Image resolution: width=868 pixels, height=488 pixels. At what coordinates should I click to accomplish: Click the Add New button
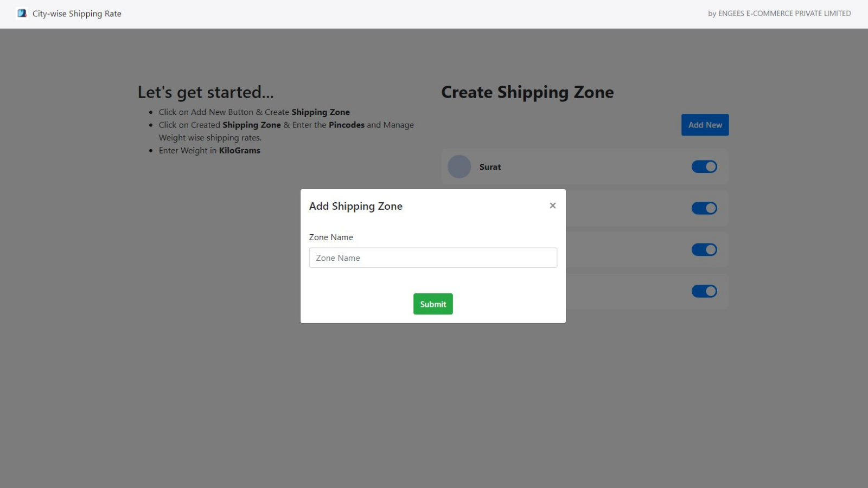705,125
